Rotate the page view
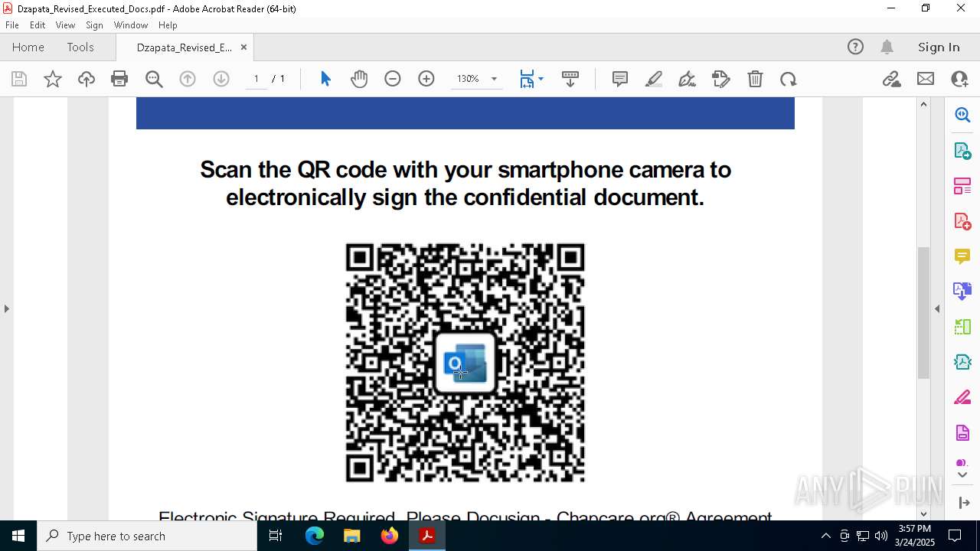The width and height of the screenshot is (980, 551). coord(789,79)
